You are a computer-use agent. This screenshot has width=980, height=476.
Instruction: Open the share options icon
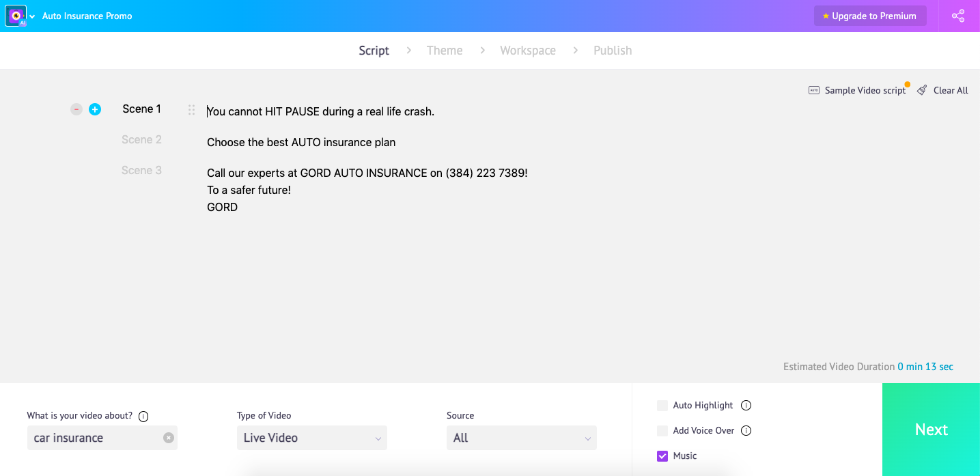point(958,15)
